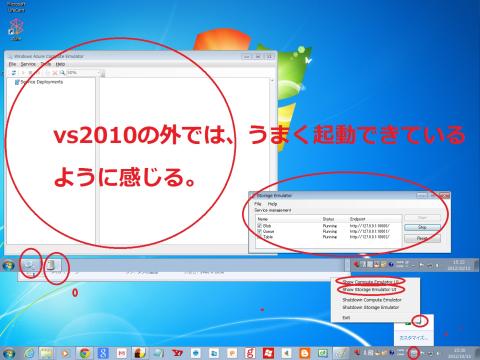Click the bottom taskbar clock
Viewport: 480px width, 360px height.
coord(459,353)
